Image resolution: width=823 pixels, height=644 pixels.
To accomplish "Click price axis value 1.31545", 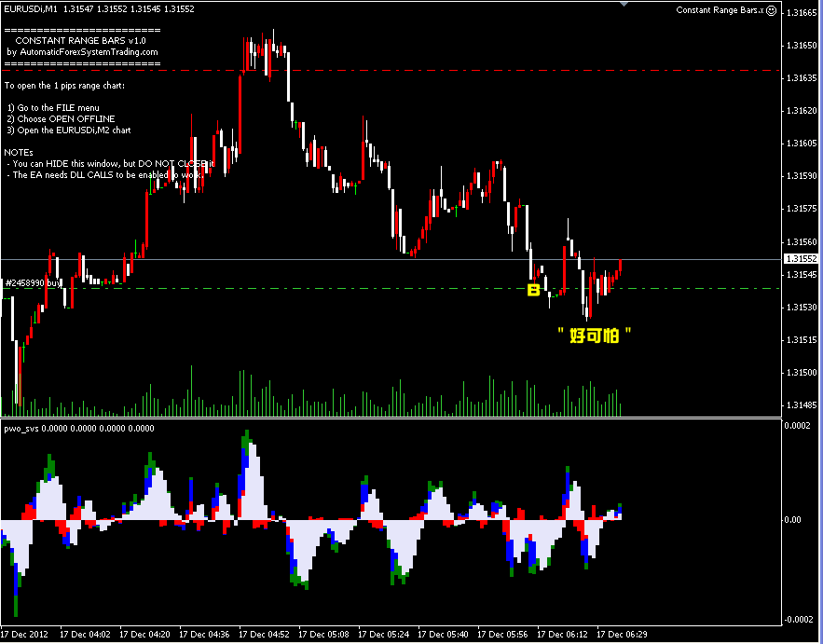I will (x=802, y=275).
